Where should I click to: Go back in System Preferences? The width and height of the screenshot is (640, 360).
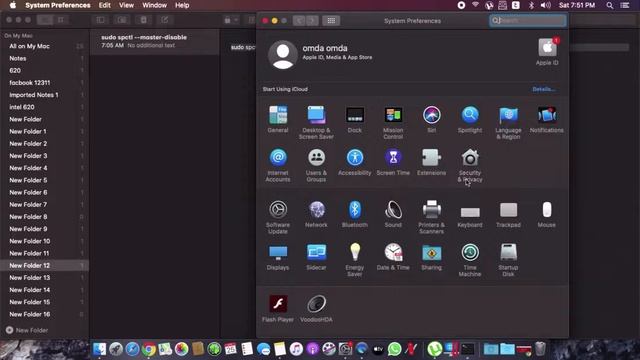299,20
